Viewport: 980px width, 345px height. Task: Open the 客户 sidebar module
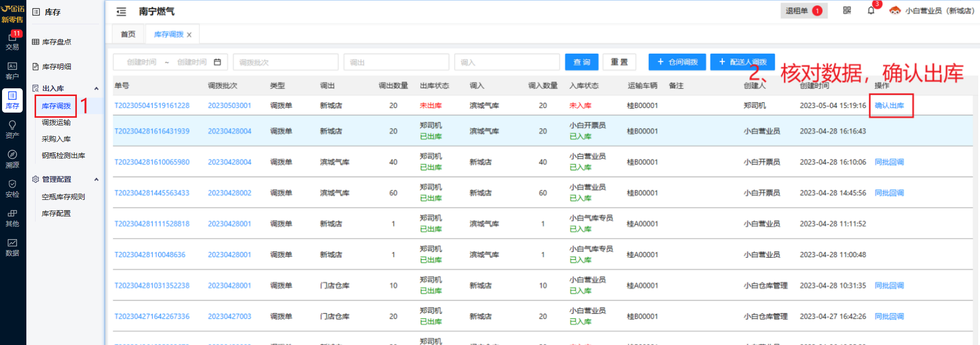point(12,71)
